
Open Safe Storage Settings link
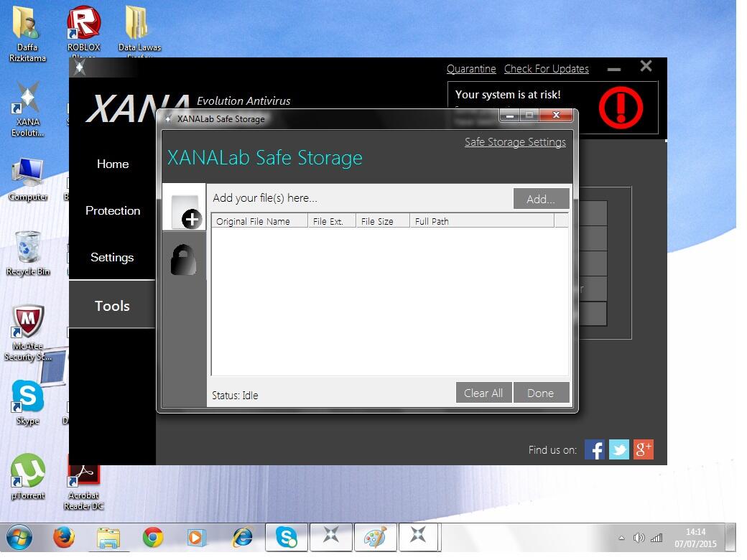(515, 142)
